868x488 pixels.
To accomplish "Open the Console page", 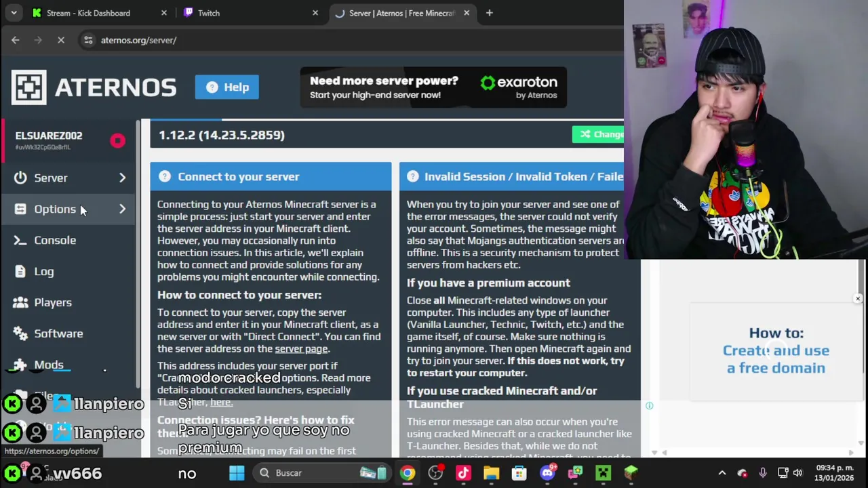I will point(55,240).
